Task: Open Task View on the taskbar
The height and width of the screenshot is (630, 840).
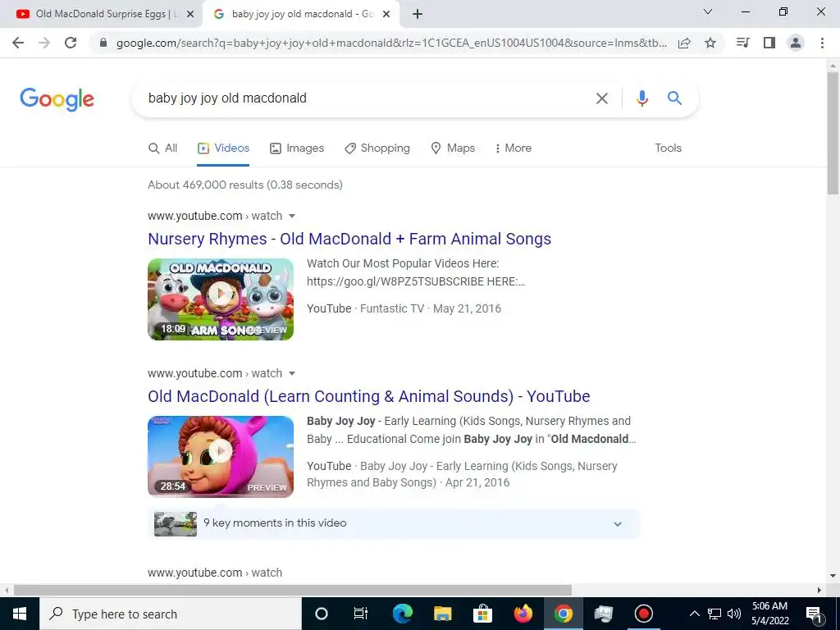Action: pyautogui.click(x=361, y=614)
